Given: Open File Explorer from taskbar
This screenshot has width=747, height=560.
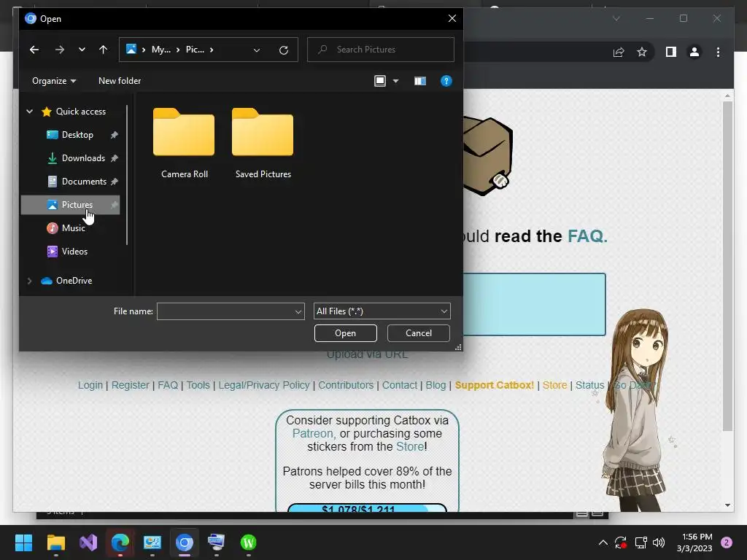Looking at the screenshot, I should pyautogui.click(x=55, y=542).
